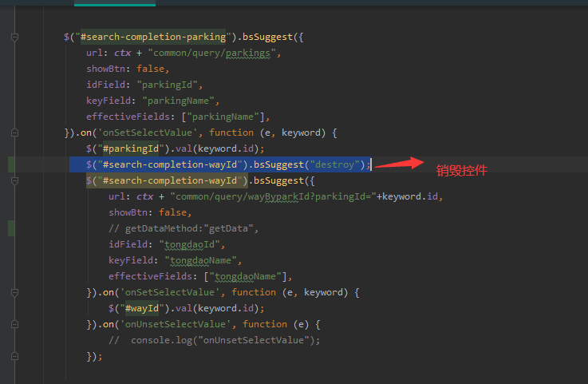
Task: Click function keyword on the 'onUnsetSelectValue' line
Action: [265, 324]
